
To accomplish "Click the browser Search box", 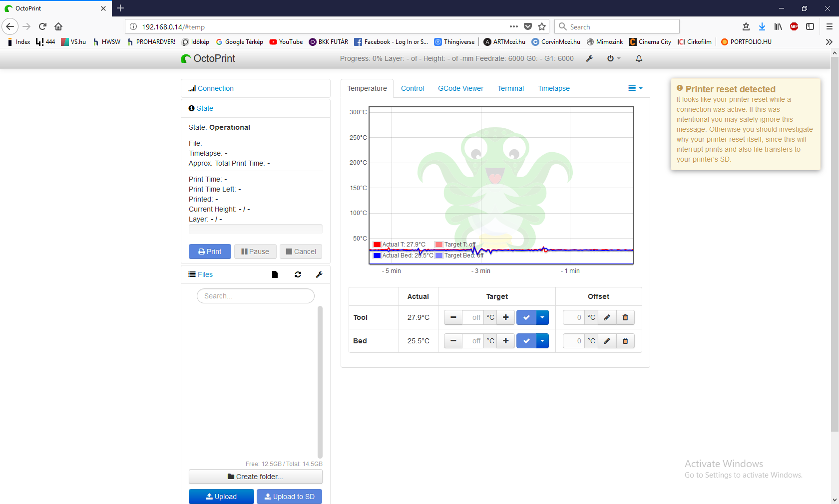I will (x=617, y=26).
